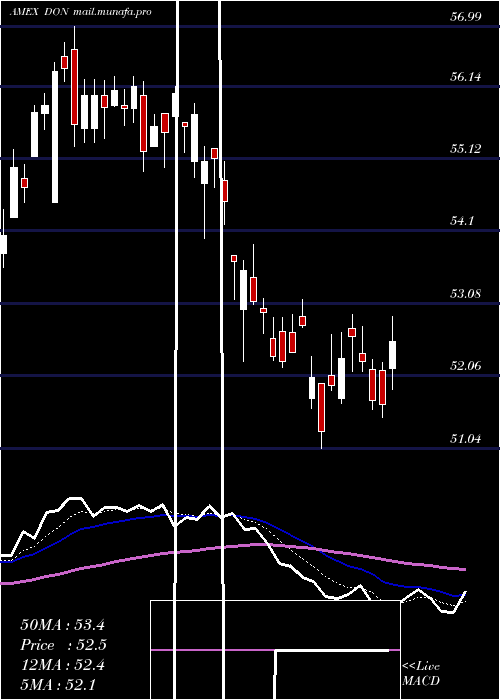Click the 52.06 price axis label
This screenshot has width=500, height=700.
point(466,366)
